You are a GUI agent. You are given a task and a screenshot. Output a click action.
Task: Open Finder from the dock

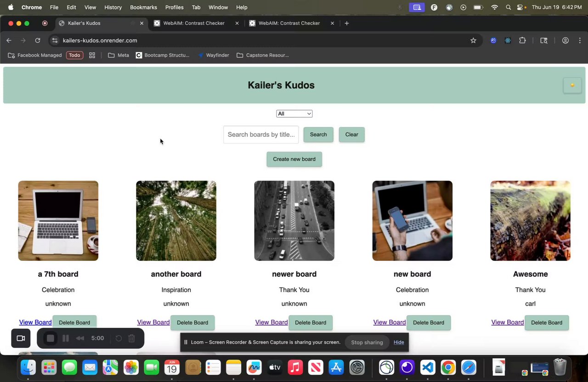(x=28, y=367)
